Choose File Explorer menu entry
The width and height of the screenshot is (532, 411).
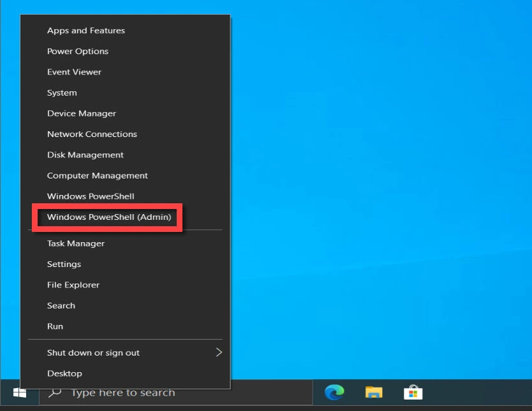coord(125,285)
